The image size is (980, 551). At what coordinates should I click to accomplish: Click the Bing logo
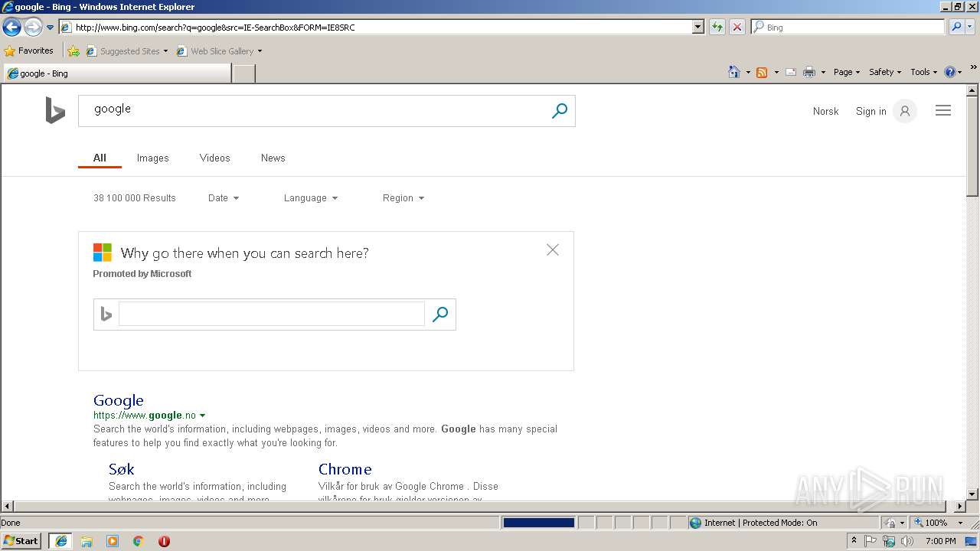click(55, 110)
